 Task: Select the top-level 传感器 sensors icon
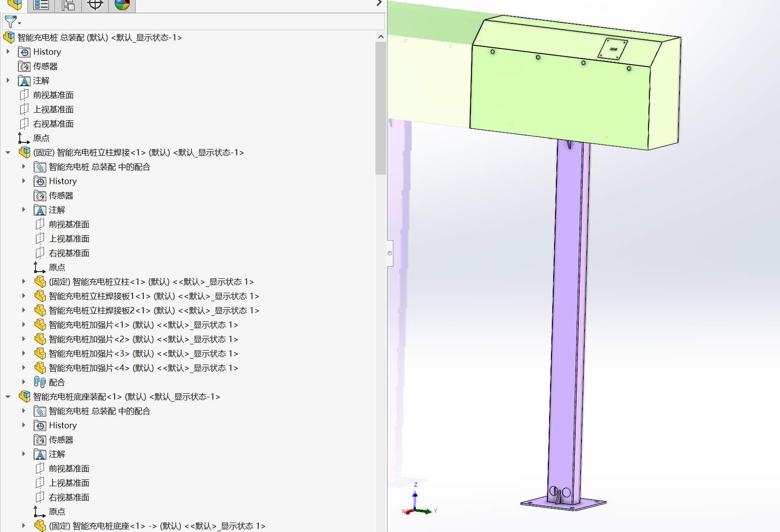pyautogui.click(x=24, y=66)
